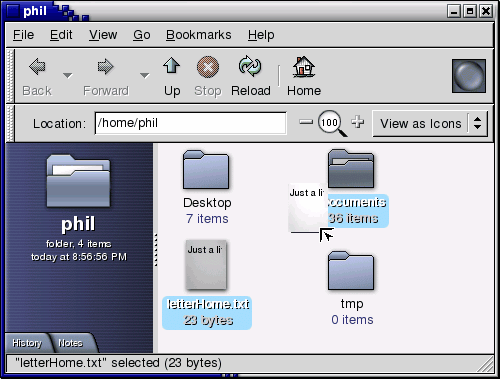Open the Edit menu
The height and width of the screenshot is (379, 500).
click(61, 35)
